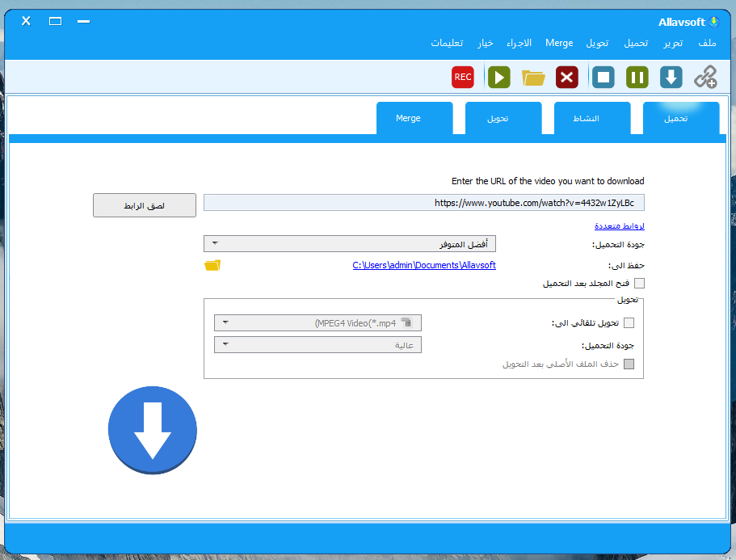
Task: Open the C:\Users\admin\Documents\Allavsoft path link
Action: [424, 265]
